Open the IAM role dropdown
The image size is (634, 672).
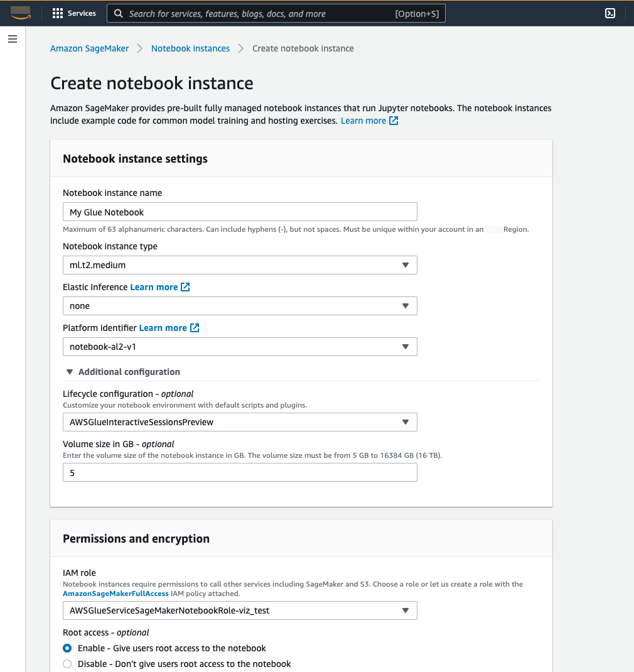click(x=240, y=610)
